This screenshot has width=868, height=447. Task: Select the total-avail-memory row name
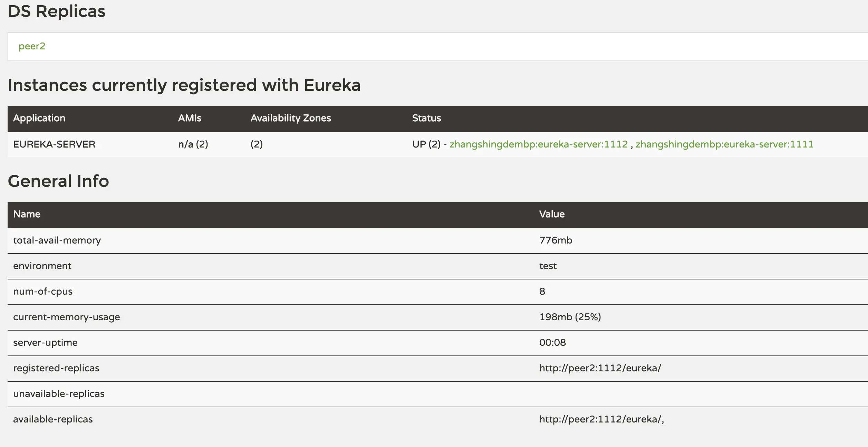tap(57, 240)
